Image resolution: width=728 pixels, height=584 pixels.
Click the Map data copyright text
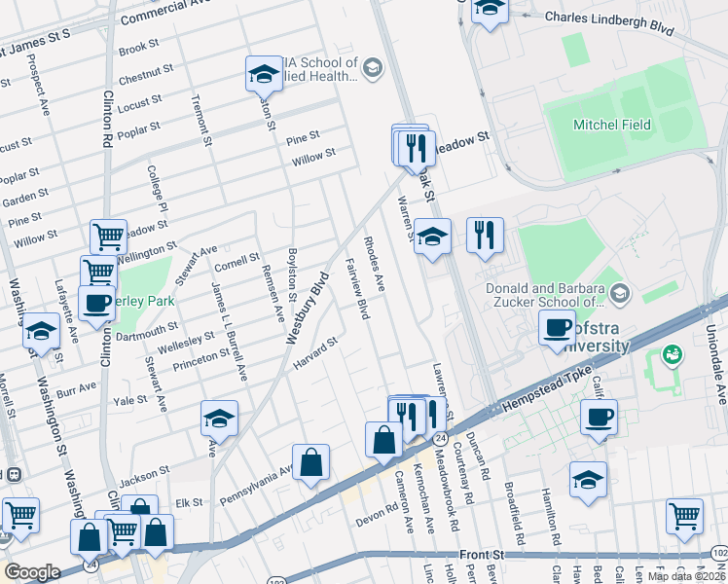(x=687, y=577)
